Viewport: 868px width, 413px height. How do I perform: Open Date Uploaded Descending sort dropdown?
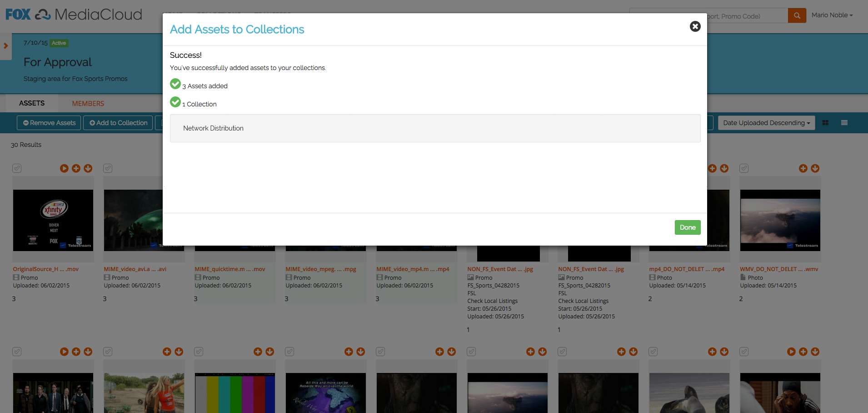click(x=766, y=123)
